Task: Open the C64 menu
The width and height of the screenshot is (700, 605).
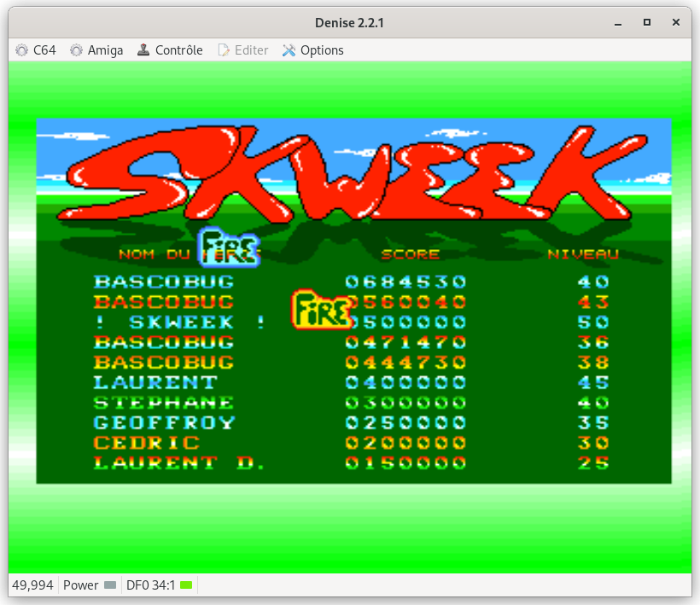Action: click(x=36, y=50)
